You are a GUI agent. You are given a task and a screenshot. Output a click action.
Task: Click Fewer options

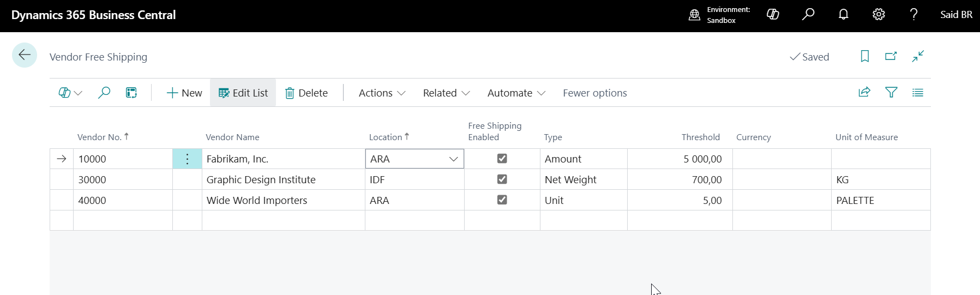594,93
